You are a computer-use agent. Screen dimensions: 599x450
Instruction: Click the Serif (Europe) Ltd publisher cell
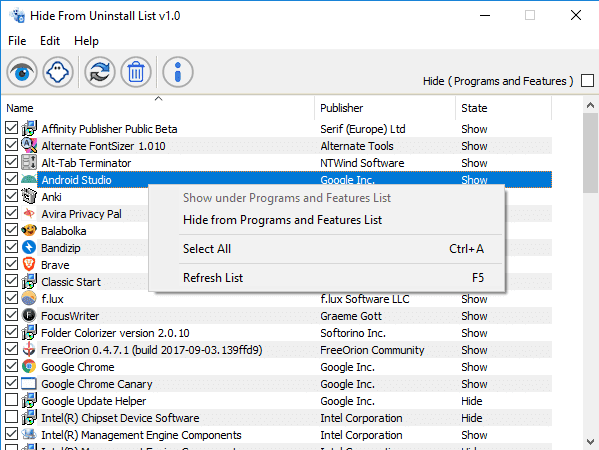(363, 129)
